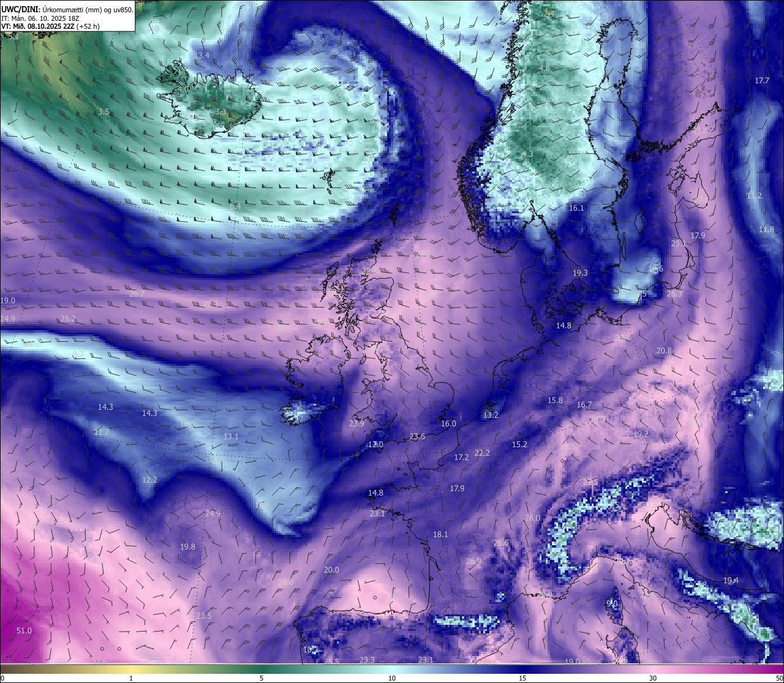Click the 15.2 value over western Germany
784x683 pixels.
click(x=519, y=445)
